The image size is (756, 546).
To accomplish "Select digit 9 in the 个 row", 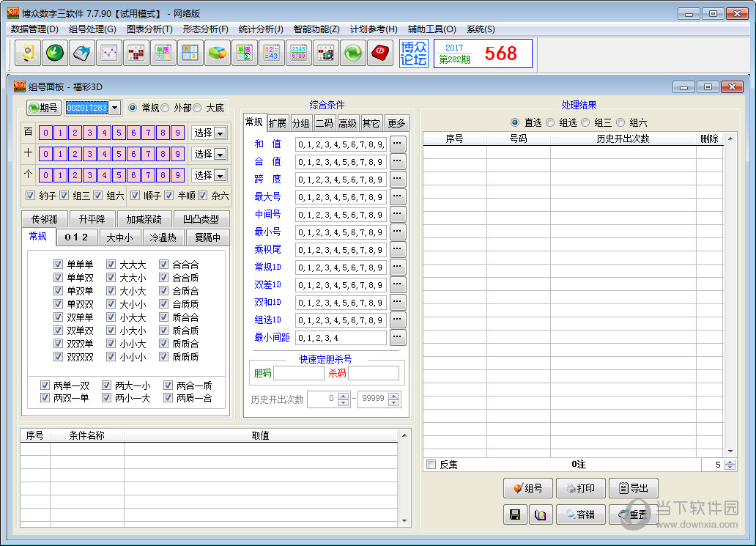I will pyautogui.click(x=178, y=175).
